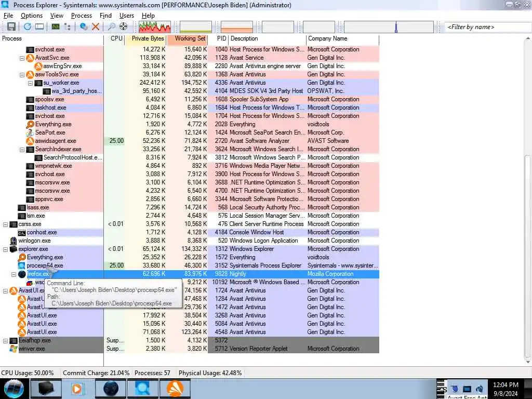532x399 pixels.
Task: Collapse the SearchIndexer.exe tree node
Action: [22, 149]
